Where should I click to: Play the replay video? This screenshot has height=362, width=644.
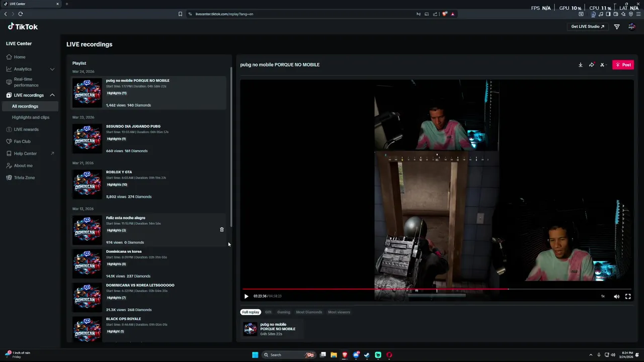point(246,296)
